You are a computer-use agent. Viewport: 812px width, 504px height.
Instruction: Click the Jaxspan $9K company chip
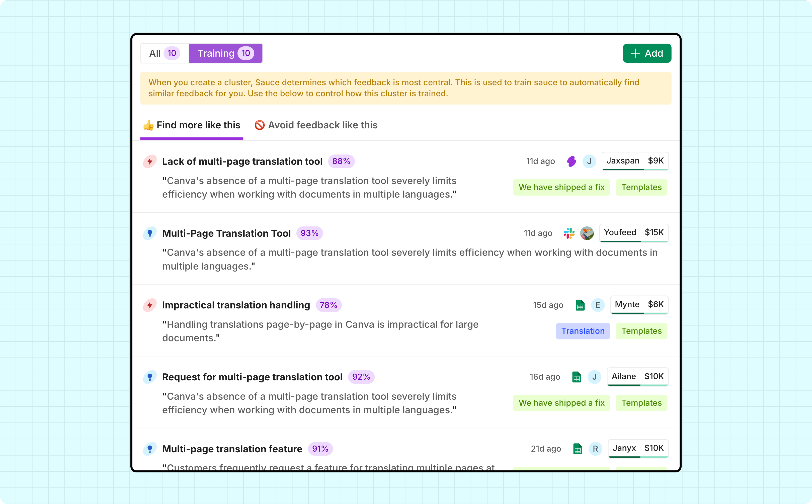coord(635,161)
